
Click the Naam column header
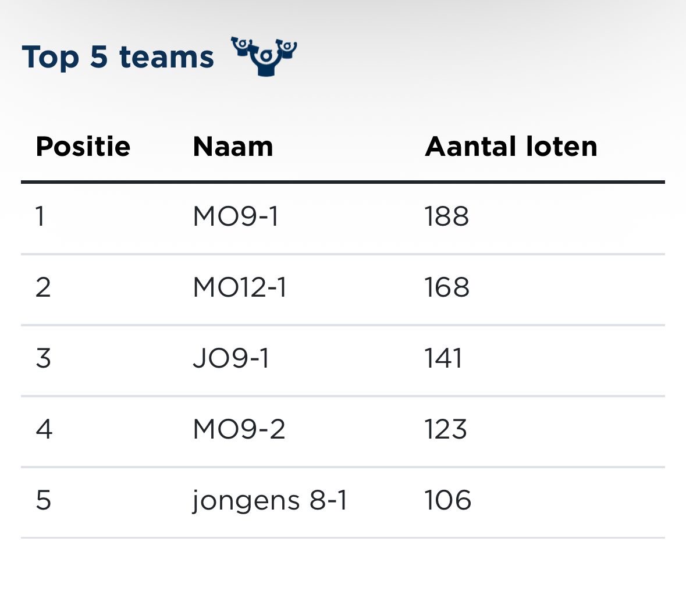pyautogui.click(x=233, y=147)
